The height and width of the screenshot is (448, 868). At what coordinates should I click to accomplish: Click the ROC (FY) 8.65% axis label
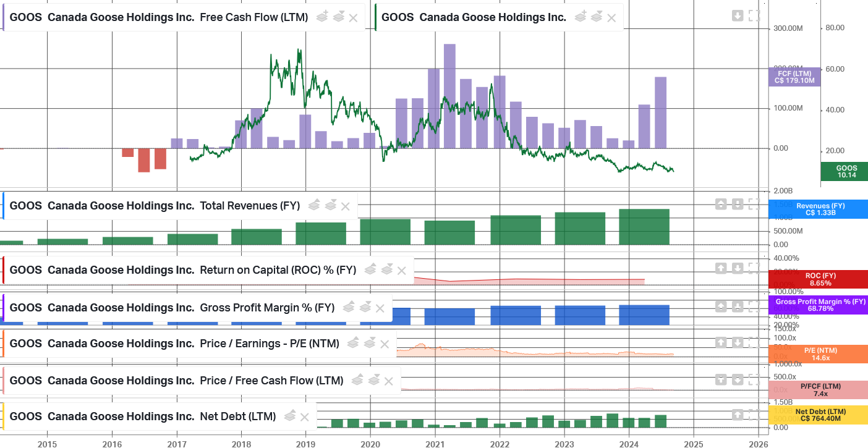pyautogui.click(x=819, y=279)
